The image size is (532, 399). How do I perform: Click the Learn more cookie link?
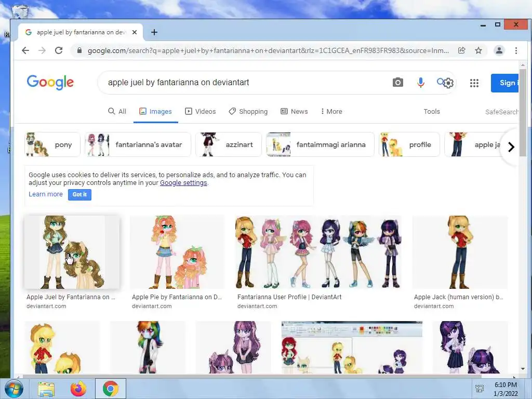[46, 194]
